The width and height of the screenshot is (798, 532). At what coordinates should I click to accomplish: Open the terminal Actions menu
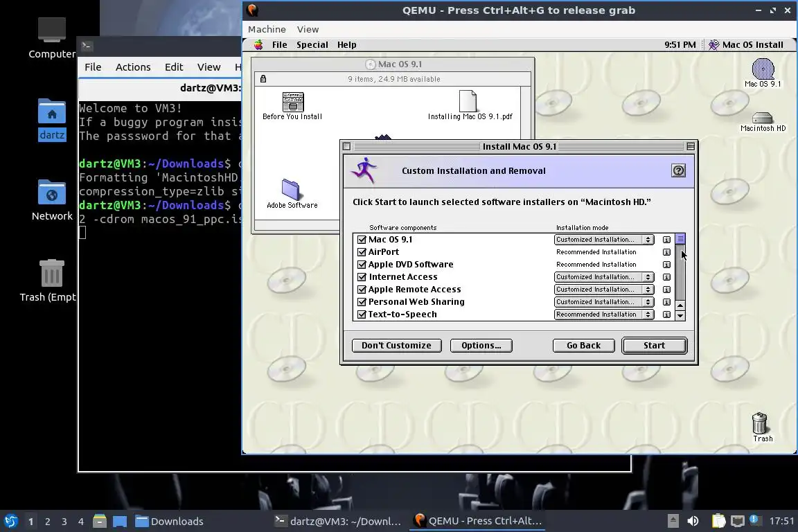(x=133, y=67)
